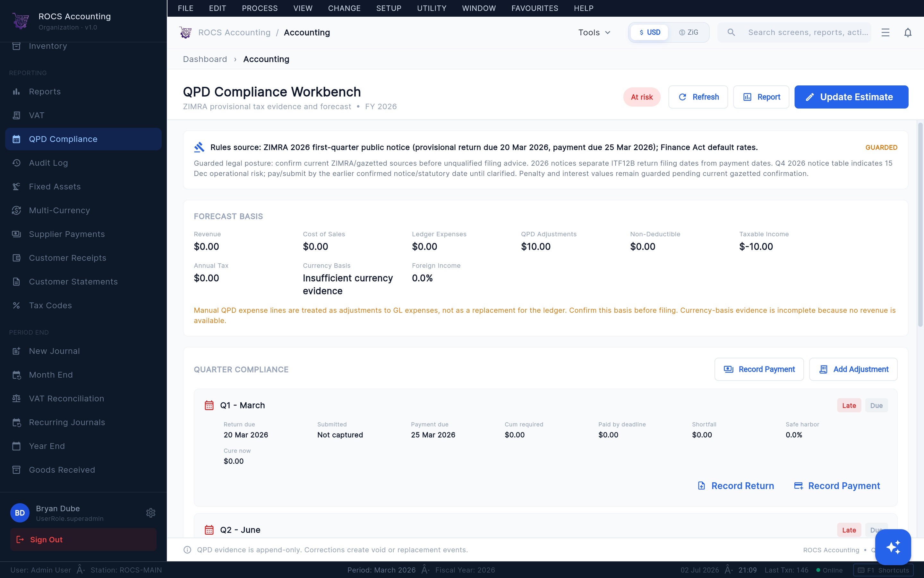Image resolution: width=924 pixels, height=578 pixels.
Task: Open the Customer Statements document icon
Action: (16, 282)
